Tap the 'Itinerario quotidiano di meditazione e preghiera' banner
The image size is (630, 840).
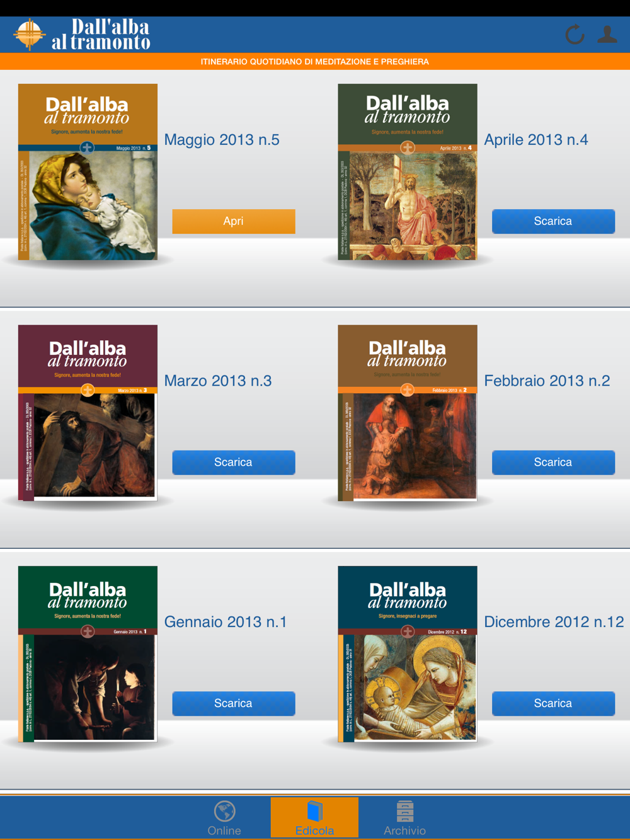[315, 62]
